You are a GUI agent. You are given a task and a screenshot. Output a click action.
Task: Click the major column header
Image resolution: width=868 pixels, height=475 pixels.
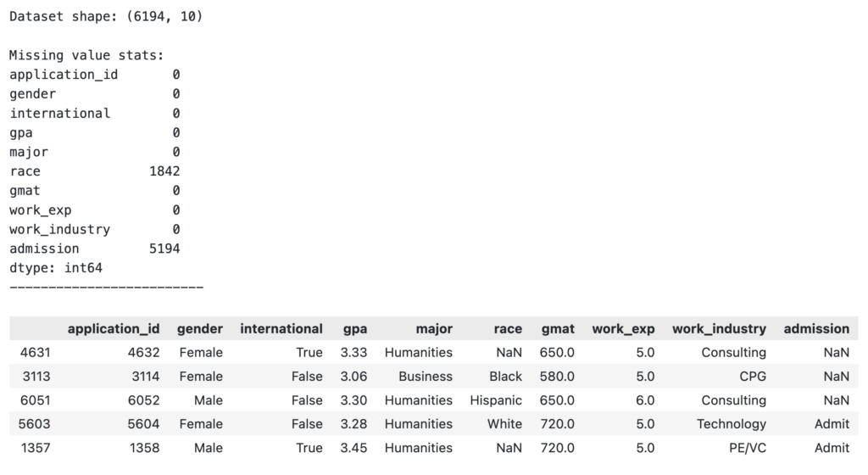pyautogui.click(x=434, y=328)
